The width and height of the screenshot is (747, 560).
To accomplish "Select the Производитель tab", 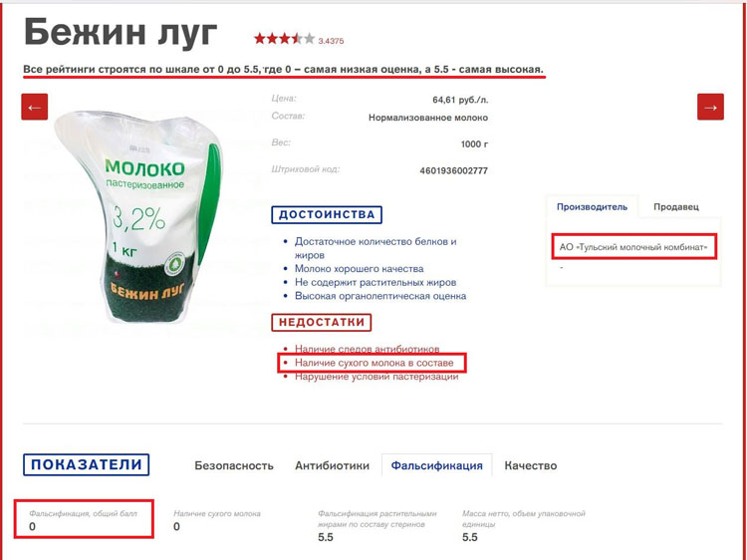I will tap(593, 207).
